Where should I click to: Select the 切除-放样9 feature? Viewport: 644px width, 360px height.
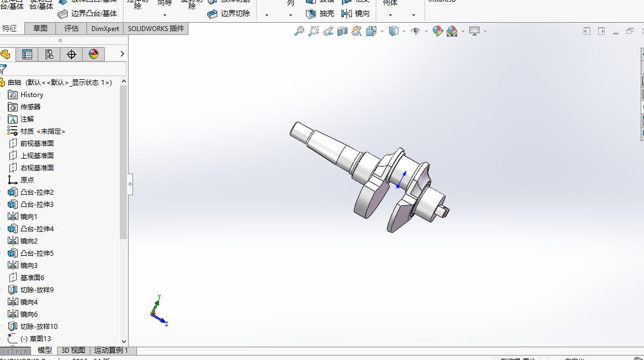click(31, 290)
